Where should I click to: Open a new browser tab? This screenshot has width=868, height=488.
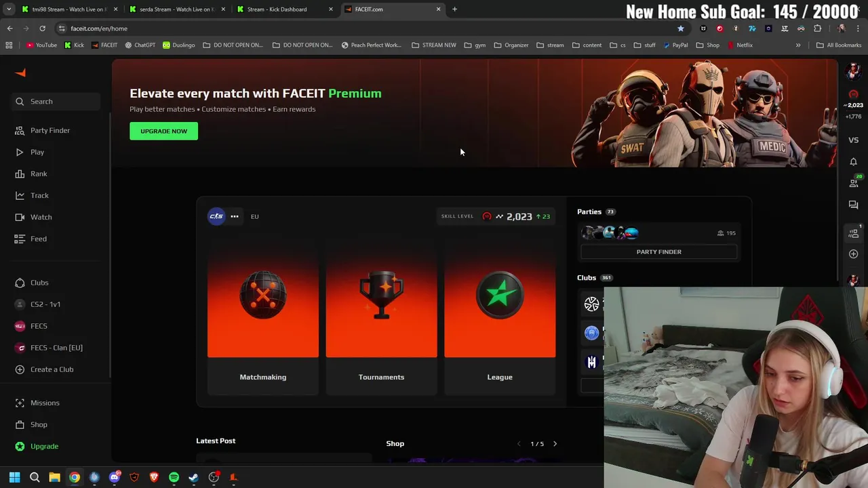454,9
